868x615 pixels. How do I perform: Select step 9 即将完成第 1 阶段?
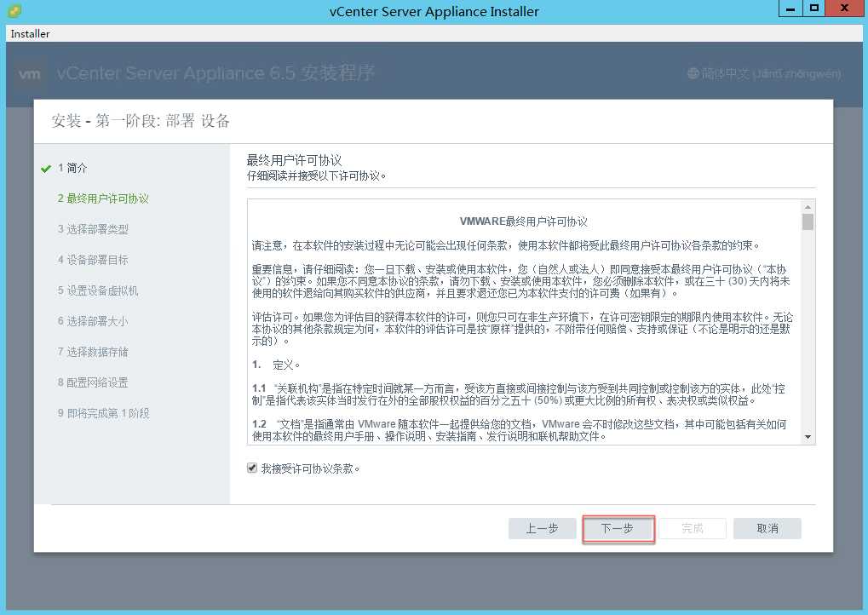(104, 413)
